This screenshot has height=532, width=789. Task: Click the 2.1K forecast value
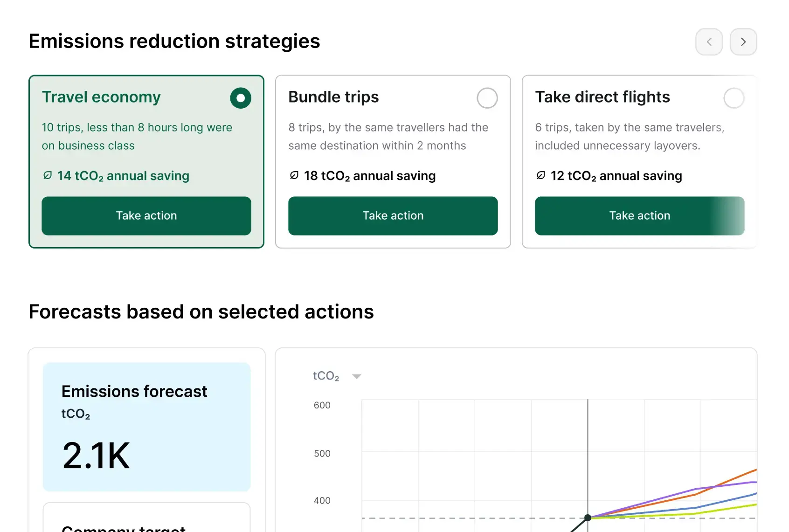click(96, 456)
